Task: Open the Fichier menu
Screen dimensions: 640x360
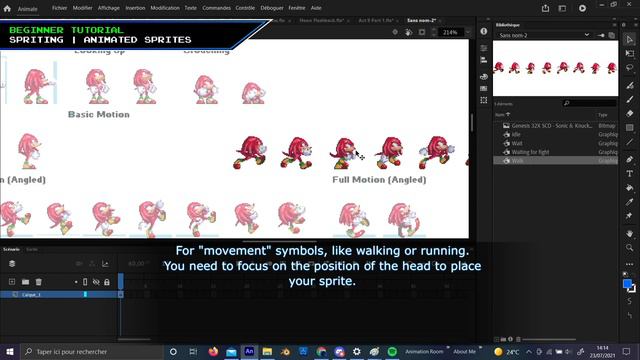Action: click(59, 8)
